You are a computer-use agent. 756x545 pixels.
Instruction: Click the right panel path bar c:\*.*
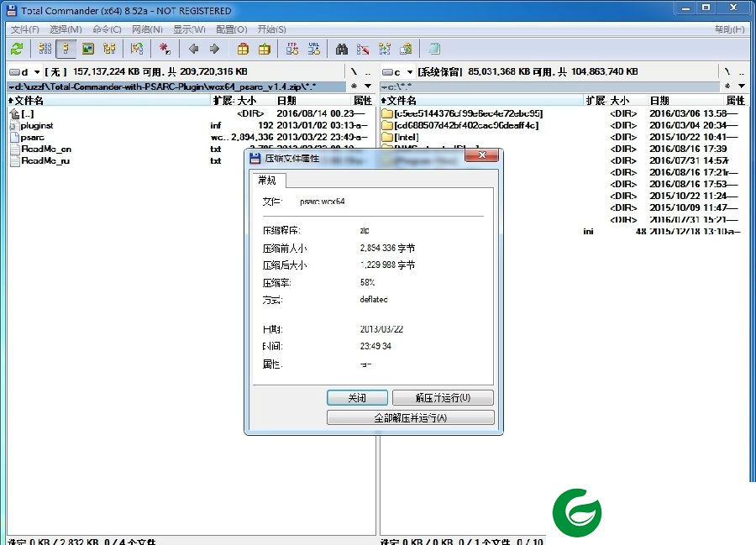[549, 86]
